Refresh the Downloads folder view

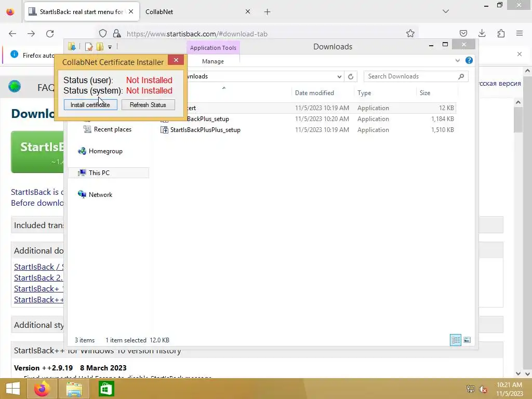click(x=351, y=77)
